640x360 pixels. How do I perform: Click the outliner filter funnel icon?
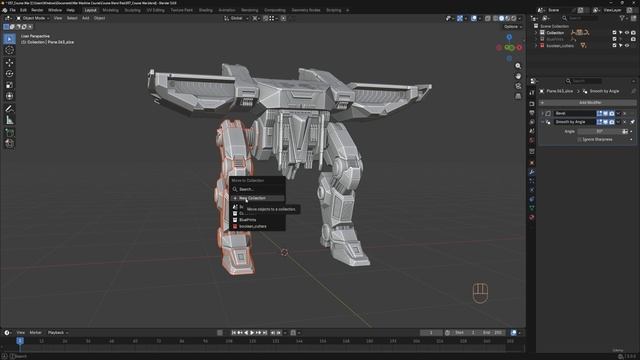[x=622, y=18]
